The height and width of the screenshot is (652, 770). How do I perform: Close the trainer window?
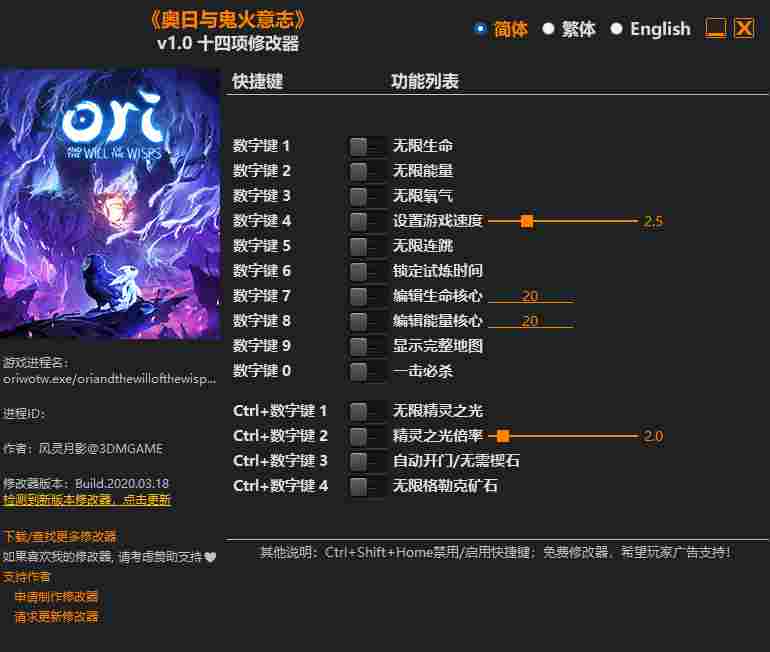pos(744,28)
